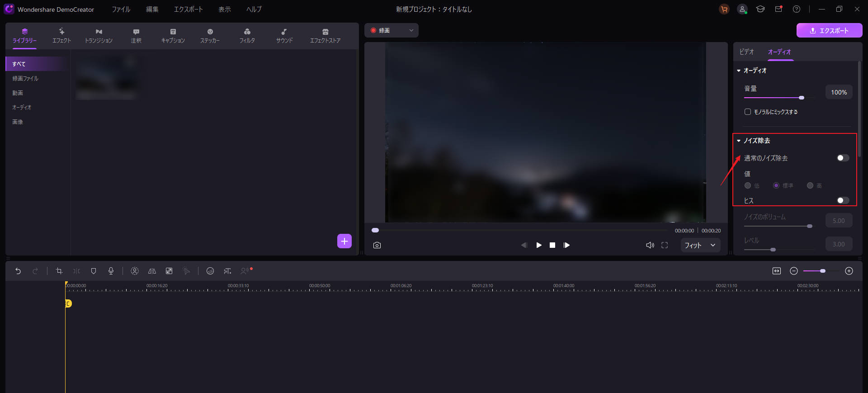868x393 pixels.
Task: Open the サウンド tab
Action: pos(284,36)
